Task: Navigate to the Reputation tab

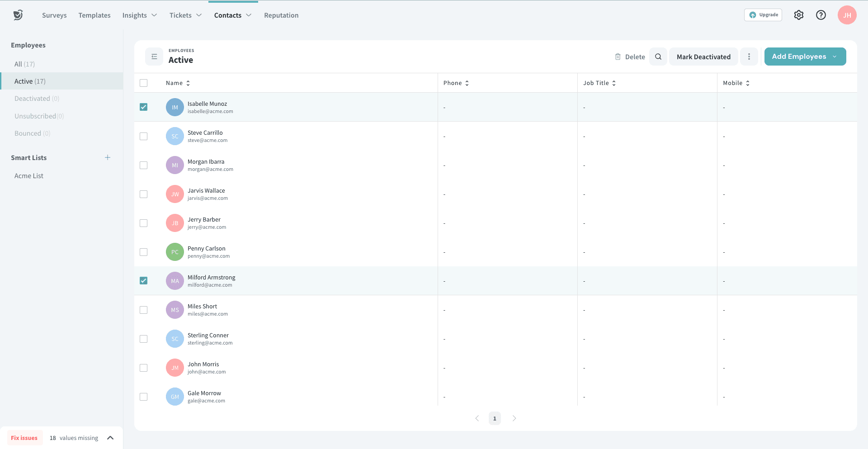Action: point(281,15)
